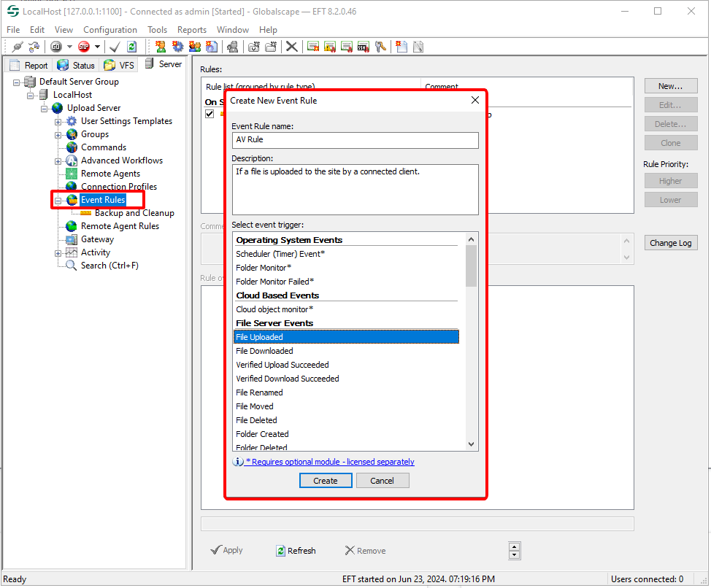
Task: Collapse the LocalHost tree node
Action: (x=31, y=96)
